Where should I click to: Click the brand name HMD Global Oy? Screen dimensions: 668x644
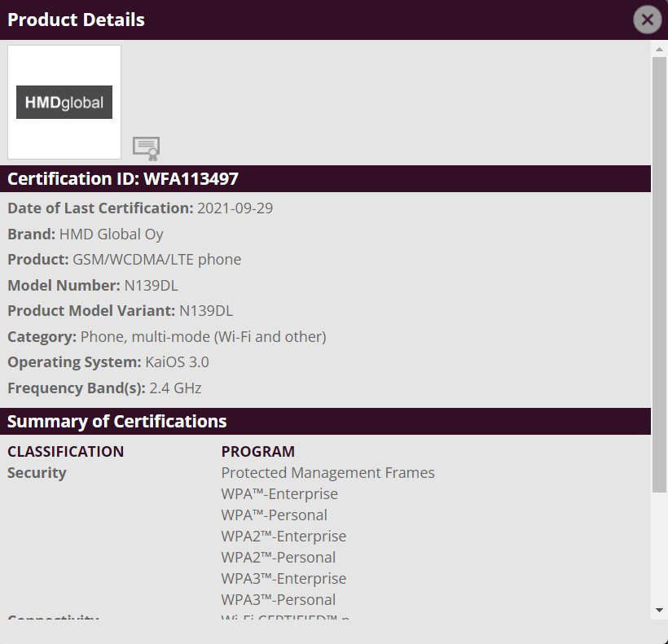point(112,234)
